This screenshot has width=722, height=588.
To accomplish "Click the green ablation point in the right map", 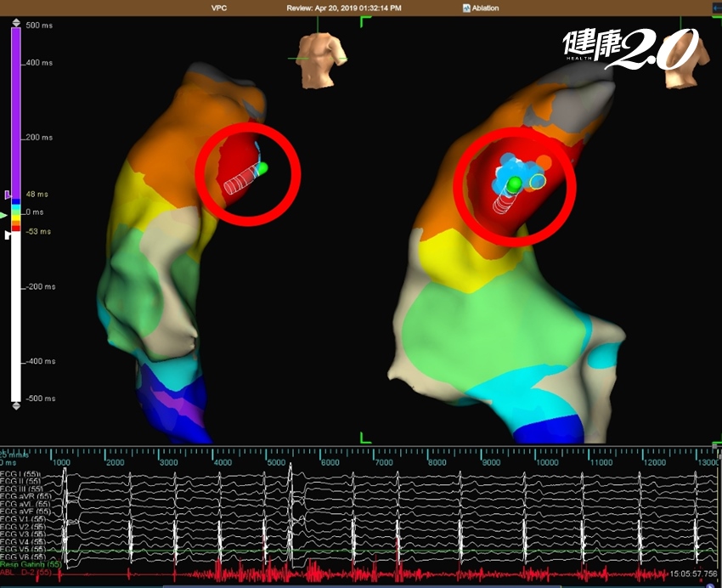I will coord(513,184).
